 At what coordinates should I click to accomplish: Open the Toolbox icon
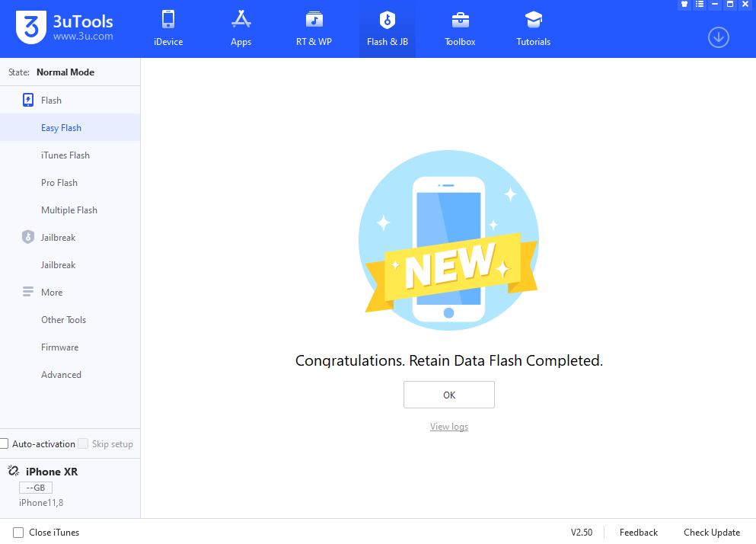[460, 20]
